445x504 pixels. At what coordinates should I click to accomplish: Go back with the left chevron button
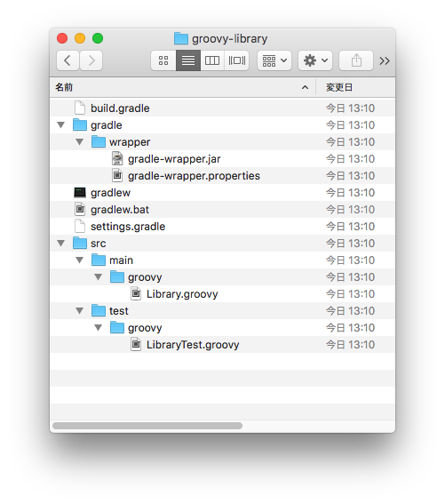click(x=68, y=60)
